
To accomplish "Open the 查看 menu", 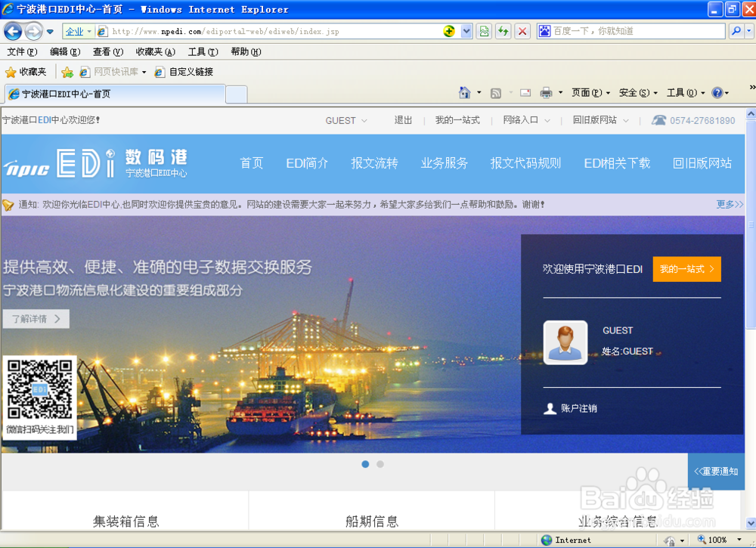I will tap(108, 51).
